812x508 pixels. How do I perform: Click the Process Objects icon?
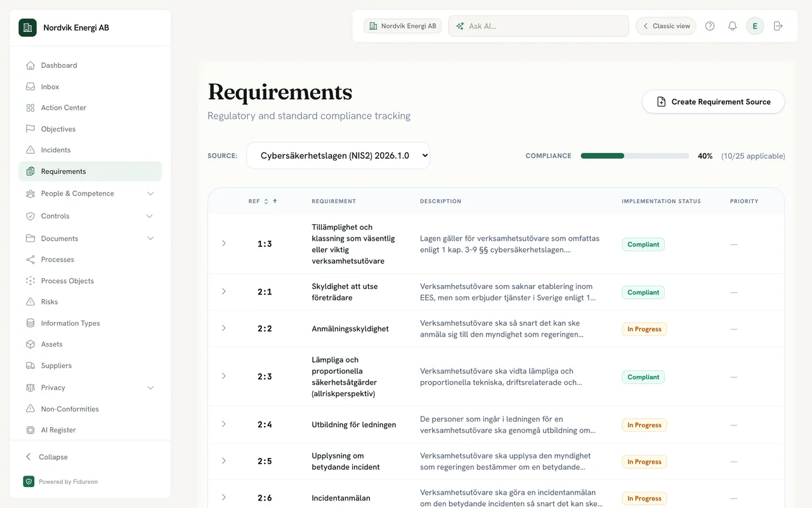30,281
